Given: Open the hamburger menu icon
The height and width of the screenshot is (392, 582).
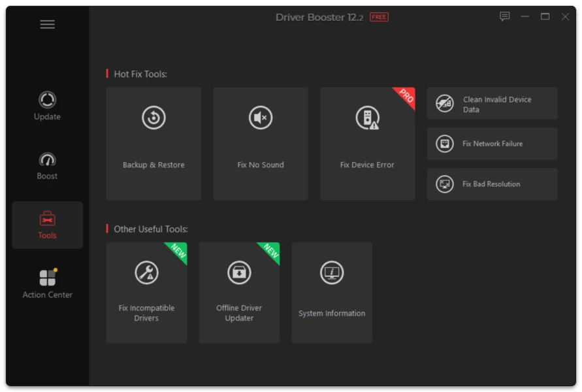Looking at the screenshot, I should pos(48,25).
